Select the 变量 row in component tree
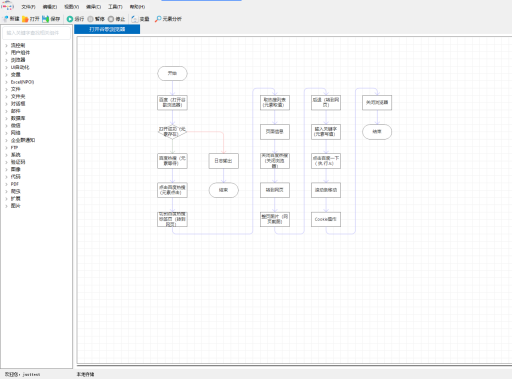Screen dimensions: 512x379 [x=15, y=75]
